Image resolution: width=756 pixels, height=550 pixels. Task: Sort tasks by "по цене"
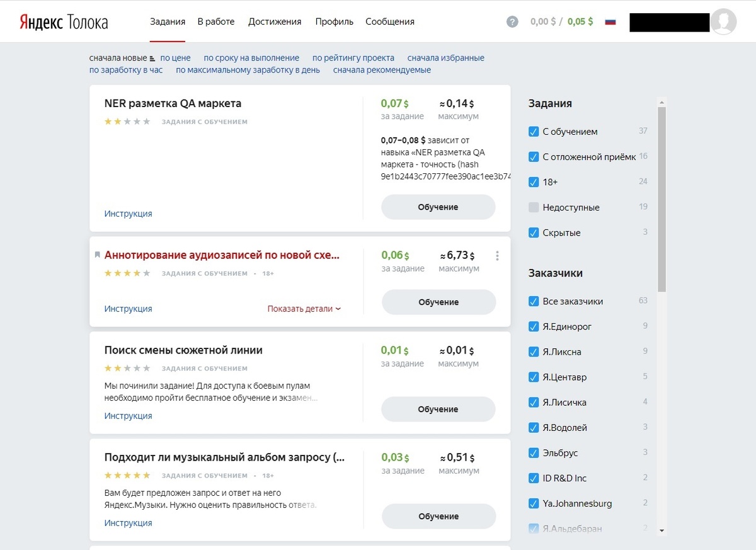point(175,58)
